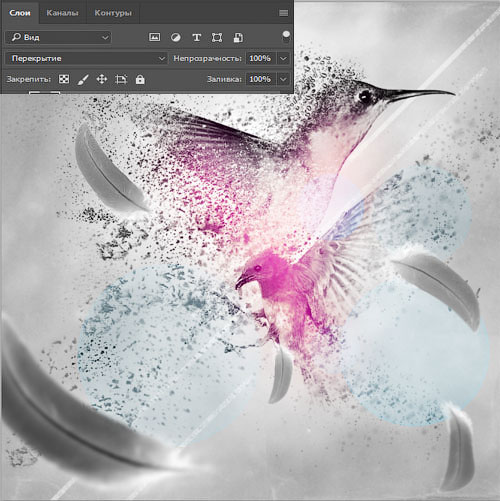Switch to the Слои tab
The width and height of the screenshot is (500, 501).
click(x=20, y=13)
